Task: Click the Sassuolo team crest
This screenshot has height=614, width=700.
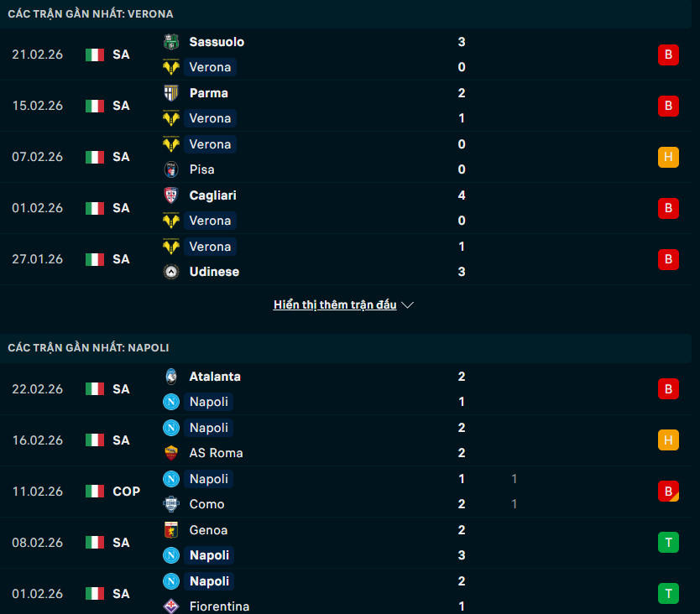Action: pos(171,42)
